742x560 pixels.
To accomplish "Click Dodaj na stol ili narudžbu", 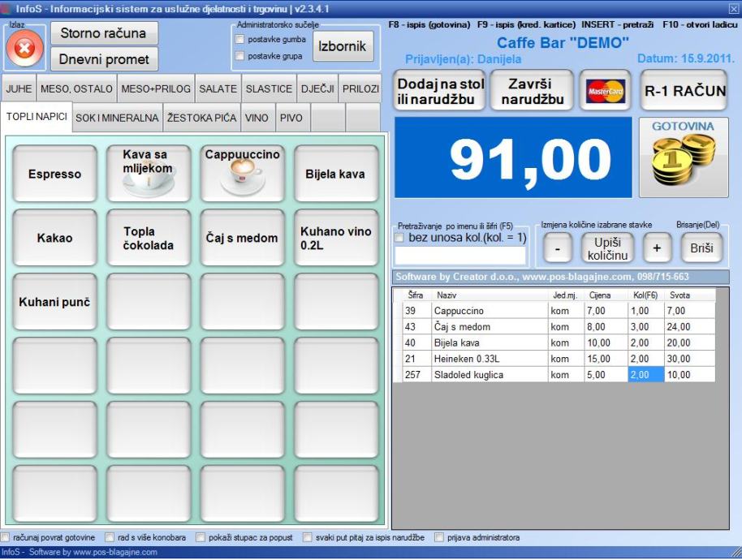I will point(439,90).
